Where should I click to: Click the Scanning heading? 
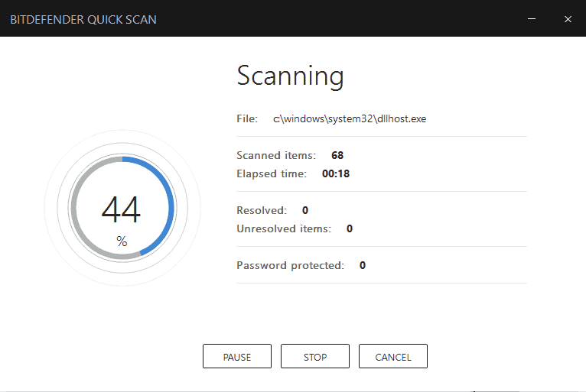click(x=290, y=76)
